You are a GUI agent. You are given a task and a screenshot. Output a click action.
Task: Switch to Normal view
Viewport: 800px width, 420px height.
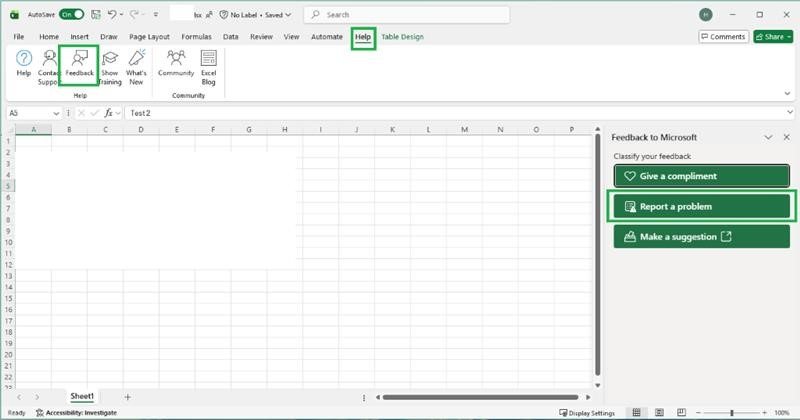tap(636, 412)
